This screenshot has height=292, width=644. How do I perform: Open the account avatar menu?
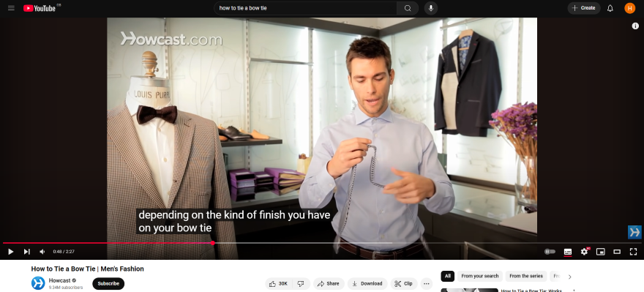tap(629, 8)
